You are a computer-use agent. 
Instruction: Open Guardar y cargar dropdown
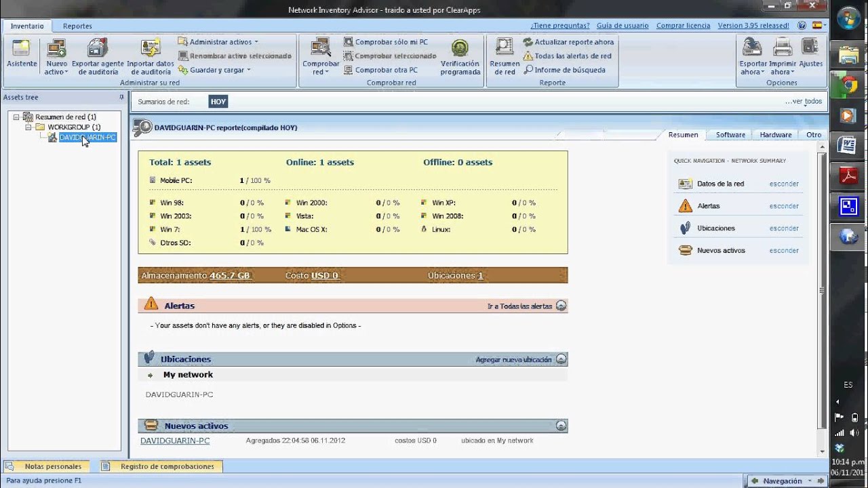tap(214, 70)
